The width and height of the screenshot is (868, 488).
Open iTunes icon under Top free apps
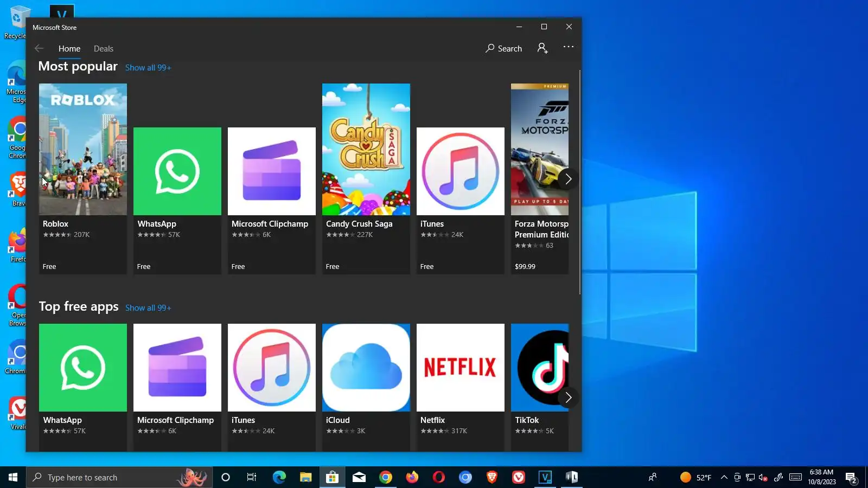point(272,368)
